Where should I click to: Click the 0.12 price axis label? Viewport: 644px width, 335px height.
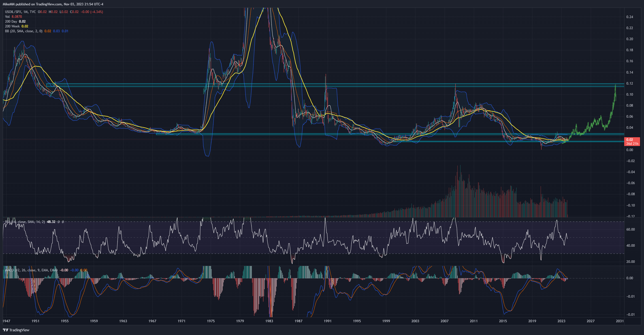coord(630,83)
